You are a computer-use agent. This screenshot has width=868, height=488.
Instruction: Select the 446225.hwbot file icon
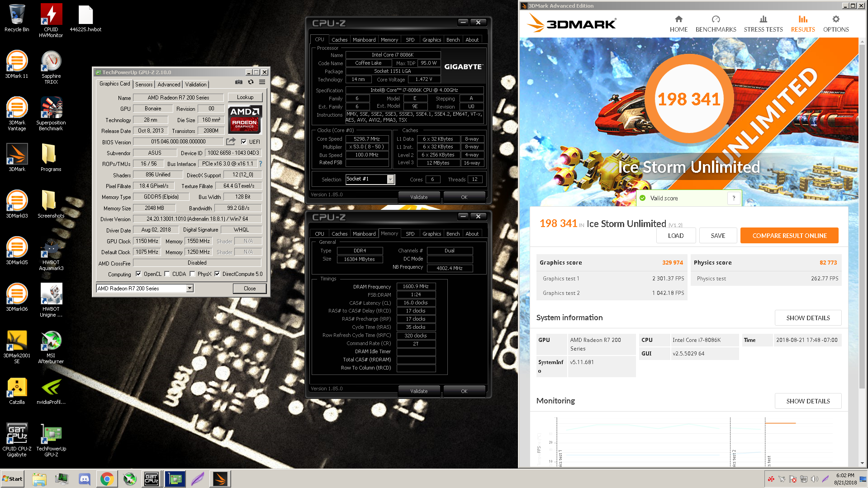(x=85, y=18)
